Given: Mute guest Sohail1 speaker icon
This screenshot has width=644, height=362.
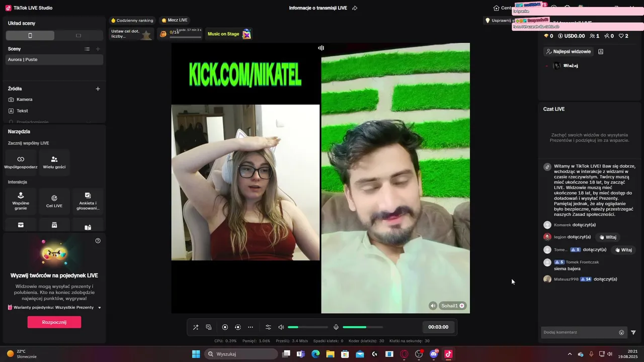Looking at the screenshot, I should (x=433, y=306).
